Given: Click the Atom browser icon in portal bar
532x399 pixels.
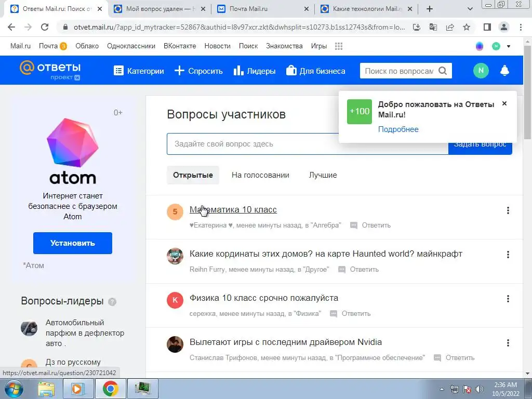Looking at the screenshot, I should 480,46.
